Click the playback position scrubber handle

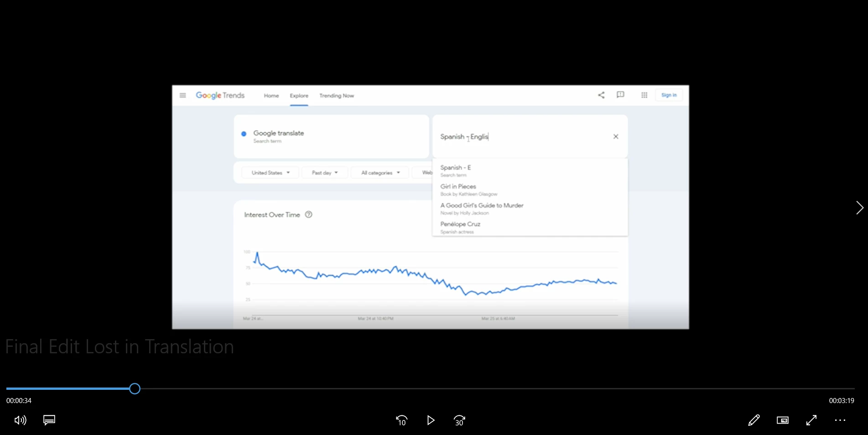pyautogui.click(x=135, y=389)
